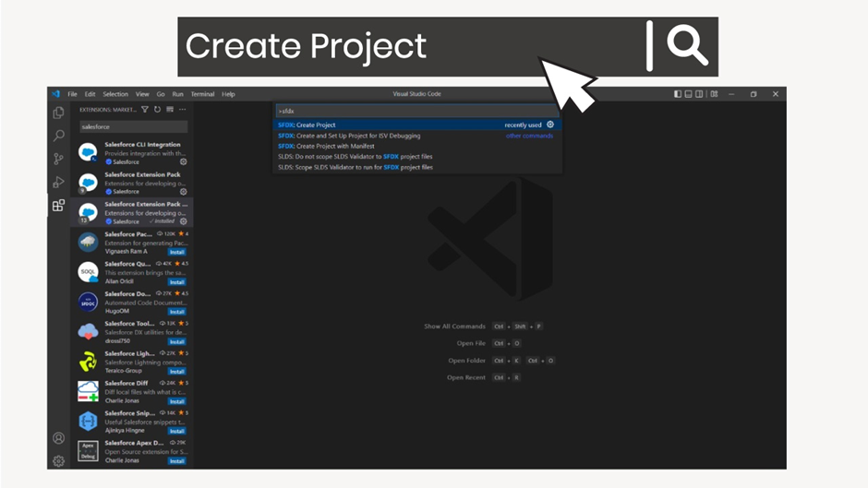Configure keybinding gear for SFDX Create Project
Screen dimensions: 868x488
tap(550, 125)
